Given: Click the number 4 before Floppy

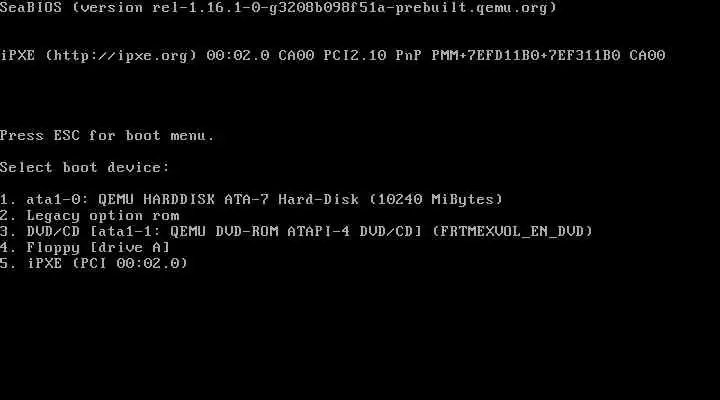Looking at the screenshot, I should click(4, 248).
